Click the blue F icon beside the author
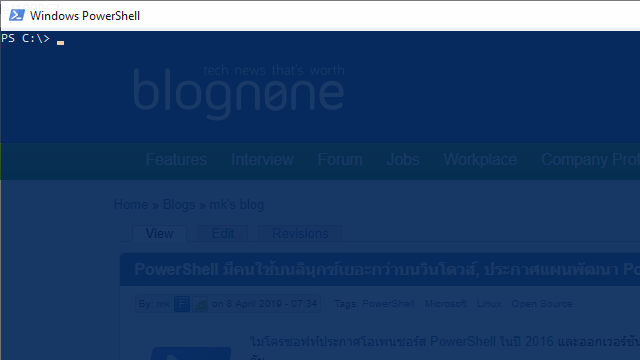 182,304
